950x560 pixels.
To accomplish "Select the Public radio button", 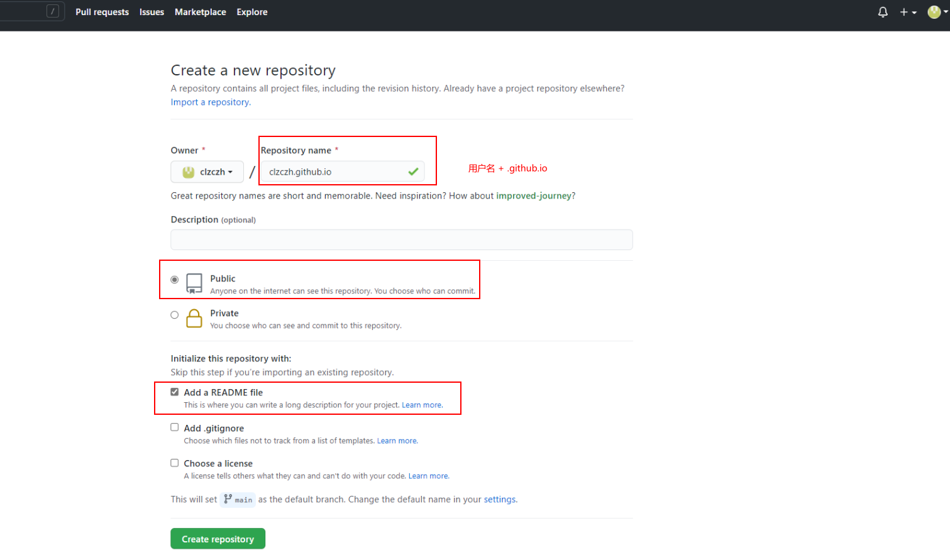I will (x=174, y=280).
